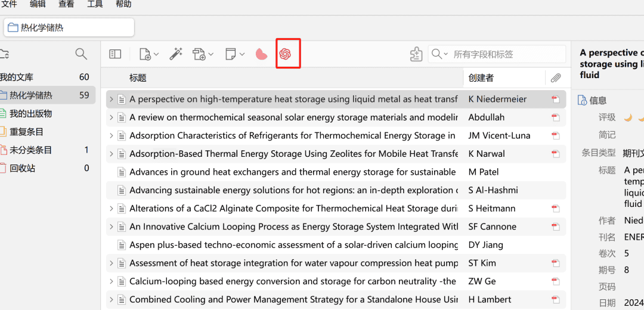The image size is (644, 310).
Task: Open the 工具 menu
Action: pyautogui.click(x=95, y=4)
